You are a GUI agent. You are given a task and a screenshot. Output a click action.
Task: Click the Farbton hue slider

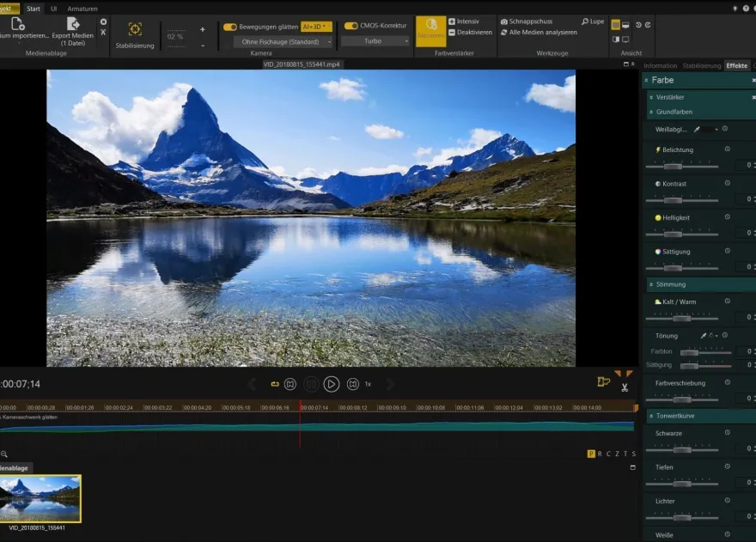(705, 352)
